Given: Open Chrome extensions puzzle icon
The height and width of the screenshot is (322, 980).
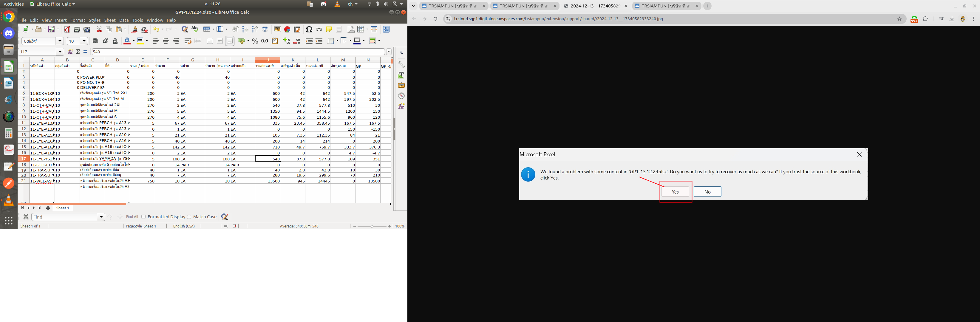Looking at the screenshot, I should (925, 18).
